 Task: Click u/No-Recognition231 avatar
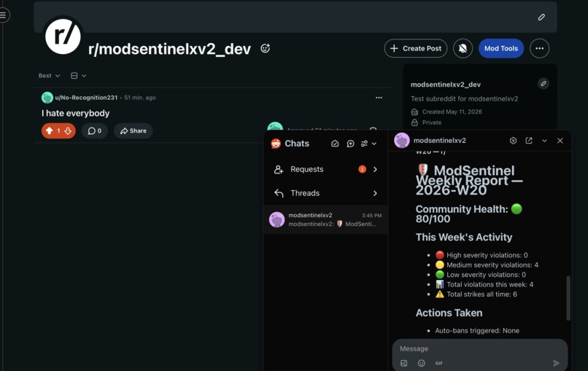(47, 98)
